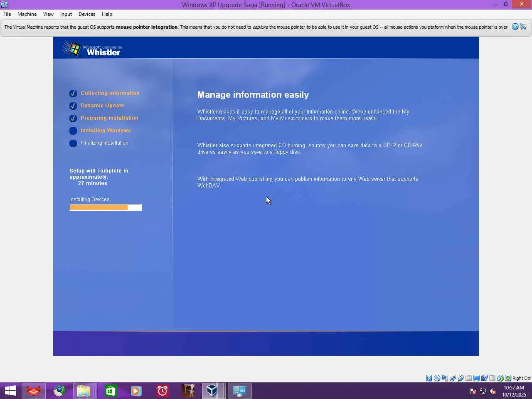
Task: Click the USB devices status icon
Action: 461,378
